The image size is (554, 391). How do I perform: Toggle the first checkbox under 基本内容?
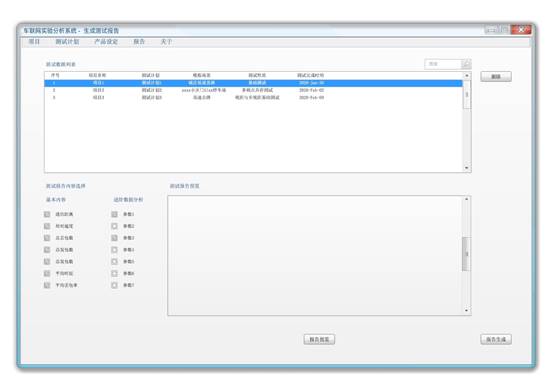[47, 214]
